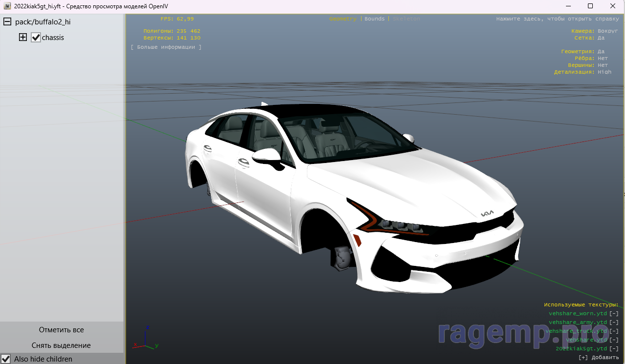The image size is (625, 364).
Task: Toggle Рёбра: Нет edges option
Action: (591, 58)
